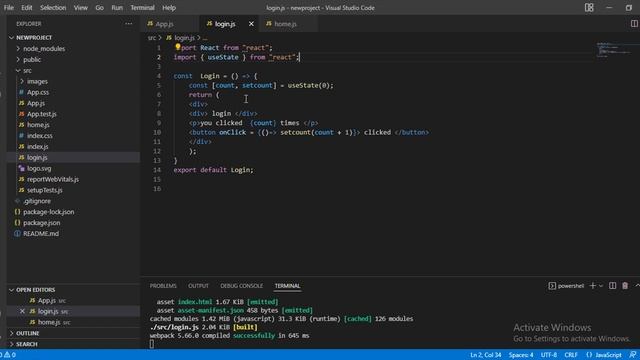Select home.js in Open Editors list
The width and height of the screenshot is (640, 360).
click(49, 322)
